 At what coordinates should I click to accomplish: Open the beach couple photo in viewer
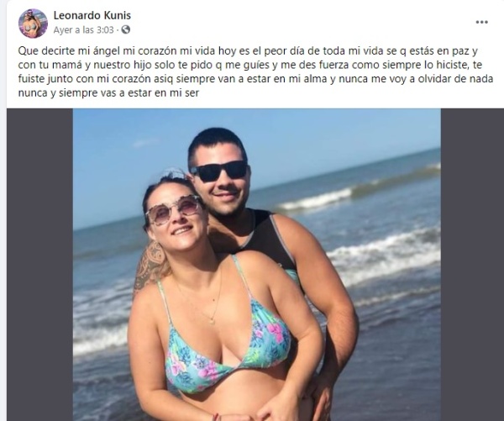(256, 265)
